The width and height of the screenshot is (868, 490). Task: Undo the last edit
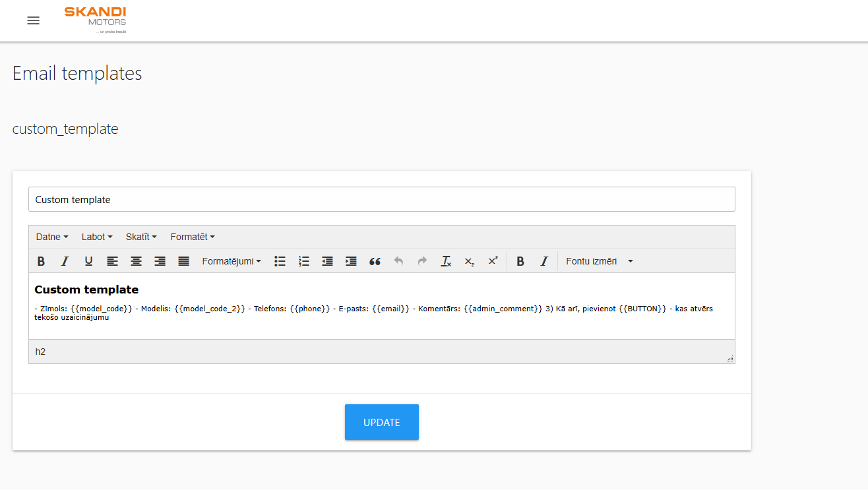[398, 261]
